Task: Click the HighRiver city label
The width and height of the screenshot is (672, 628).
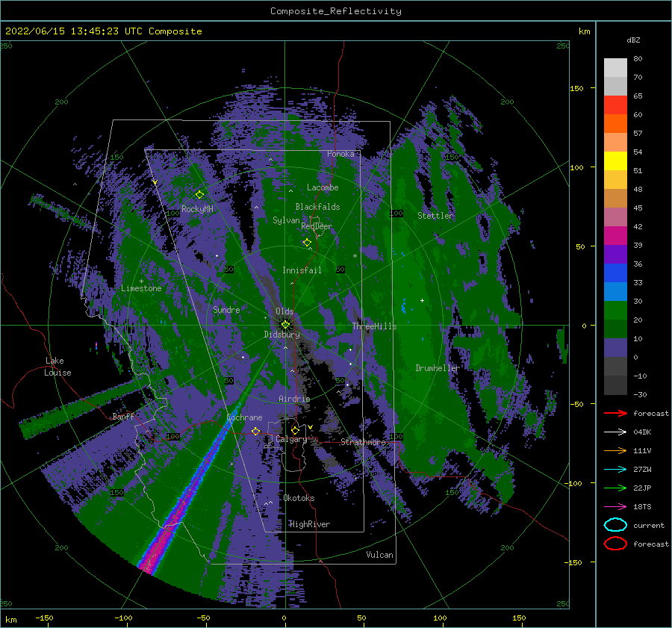Action: 310,524
